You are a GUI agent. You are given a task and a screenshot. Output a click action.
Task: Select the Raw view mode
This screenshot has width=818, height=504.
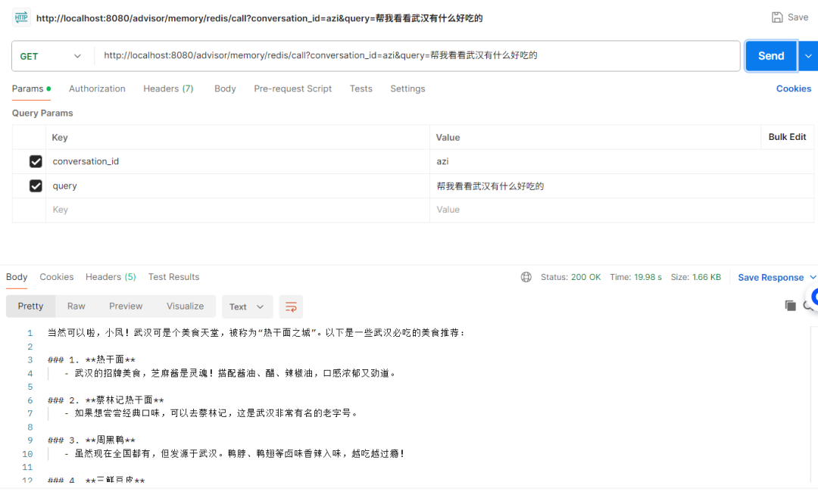pos(76,306)
